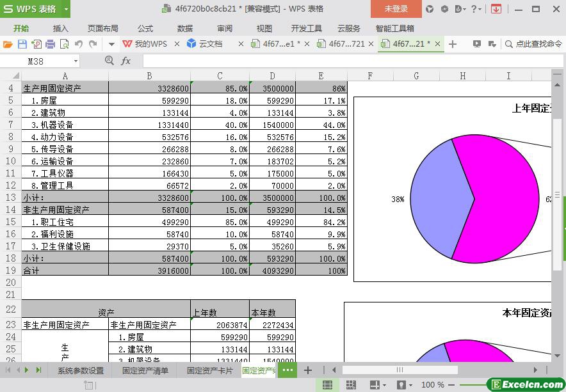Open the 开发工具 ribbon tab
Image resolution: width=566 pixels, height=392 pixels.
[x=307, y=28]
